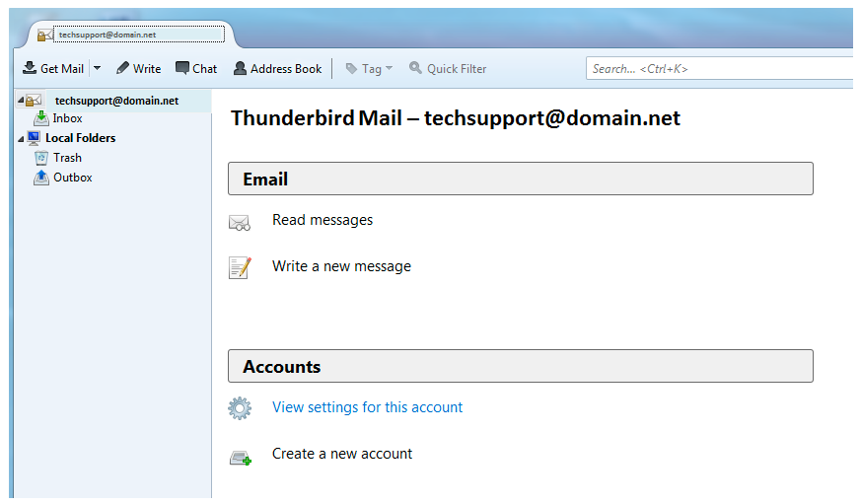Click the Inbox folder icon
This screenshot has height=504, width=861.
pyautogui.click(x=41, y=118)
